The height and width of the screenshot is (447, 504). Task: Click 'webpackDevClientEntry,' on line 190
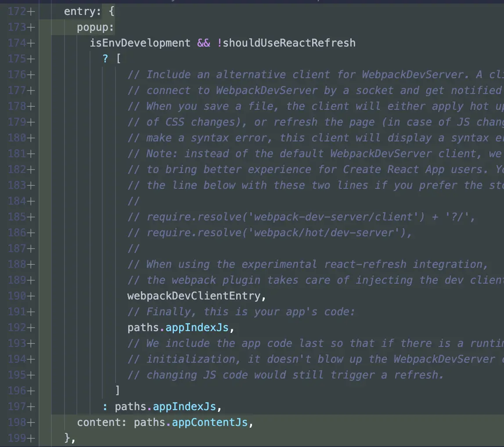[x=197, y=296]
